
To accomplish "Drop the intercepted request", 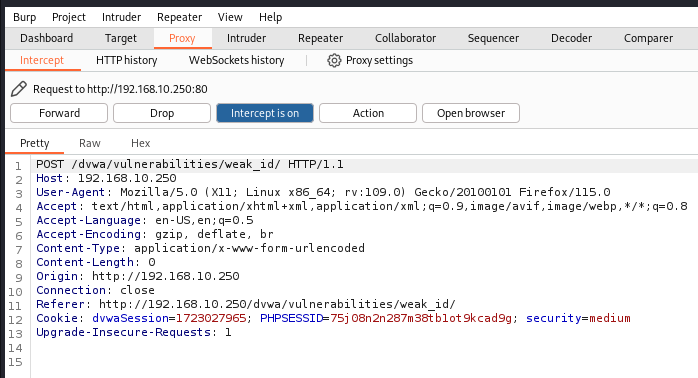I will coord(162,113).
